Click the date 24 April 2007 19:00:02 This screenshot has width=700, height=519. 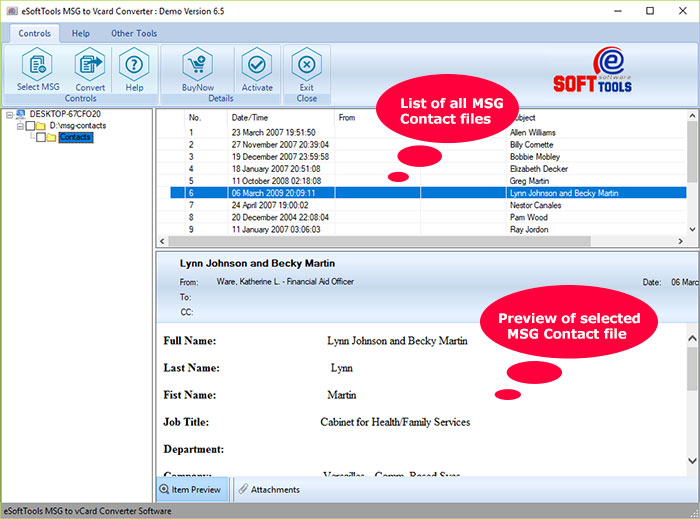tap(270, 205)
